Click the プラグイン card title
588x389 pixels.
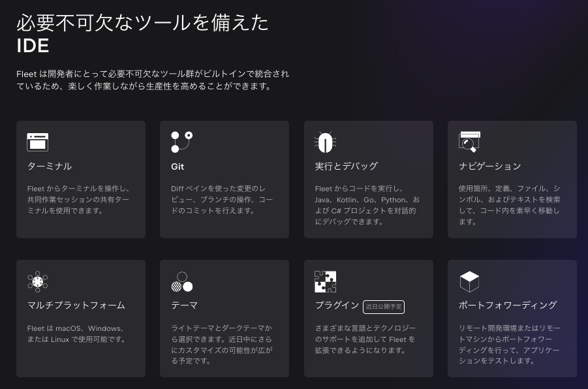tap(337, 305)
